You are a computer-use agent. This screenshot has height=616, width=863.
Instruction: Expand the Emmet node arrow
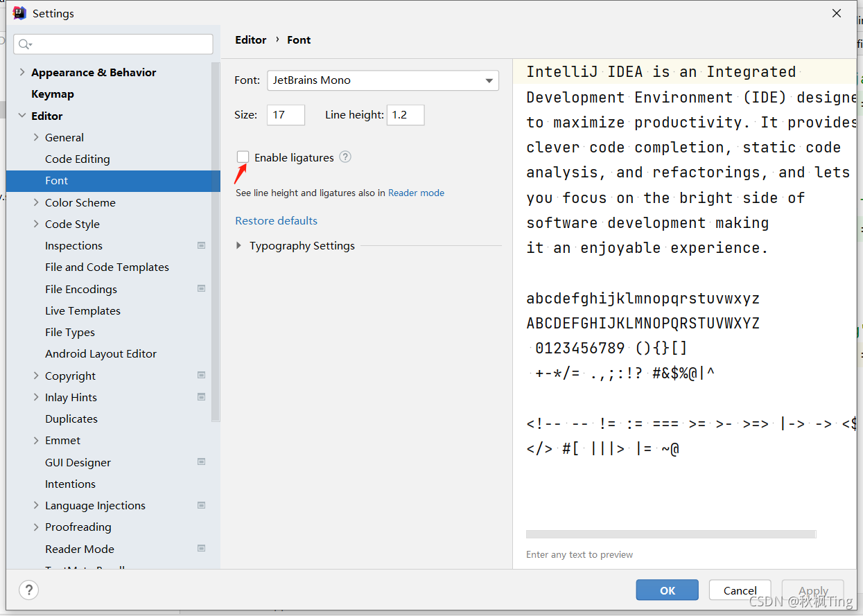tap(36, 440)
